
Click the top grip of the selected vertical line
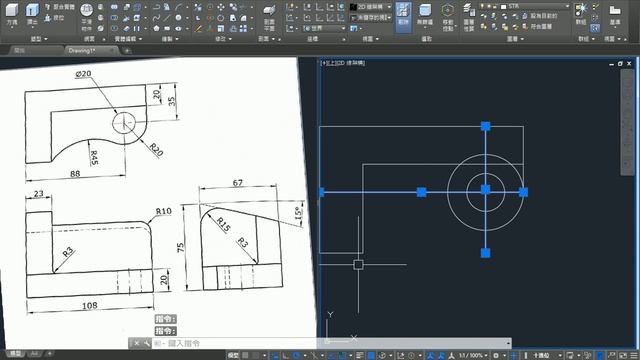point(485,126)
